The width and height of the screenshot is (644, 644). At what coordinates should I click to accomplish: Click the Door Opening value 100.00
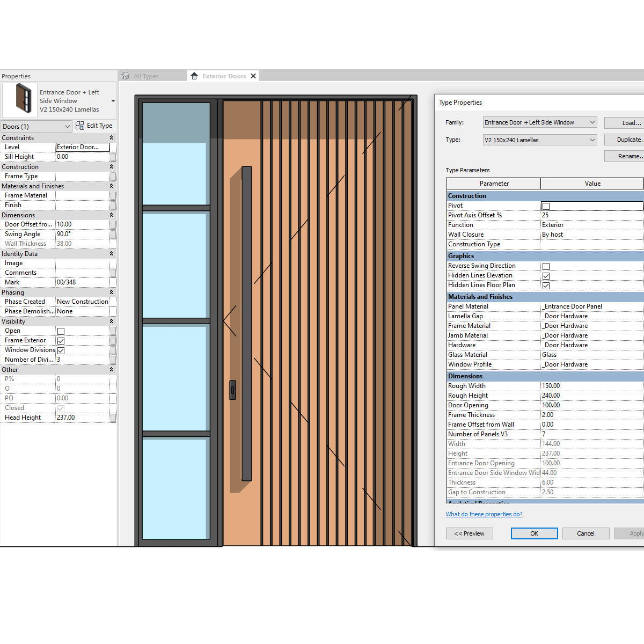tap(592, 405)
